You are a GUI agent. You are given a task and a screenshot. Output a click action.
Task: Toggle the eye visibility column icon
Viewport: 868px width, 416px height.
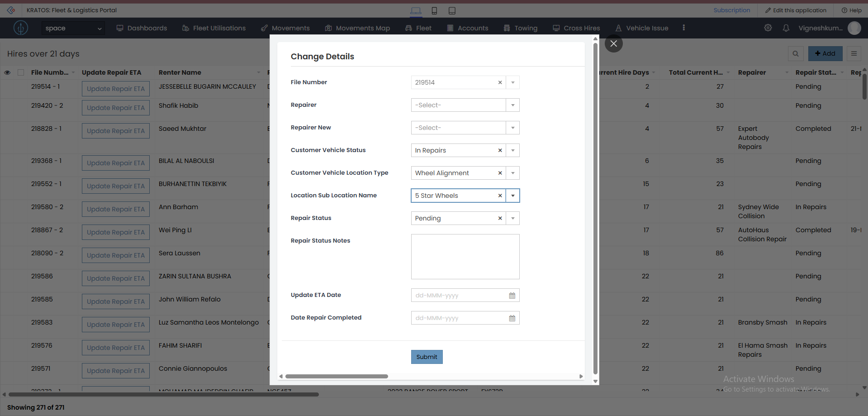point(7,72)
